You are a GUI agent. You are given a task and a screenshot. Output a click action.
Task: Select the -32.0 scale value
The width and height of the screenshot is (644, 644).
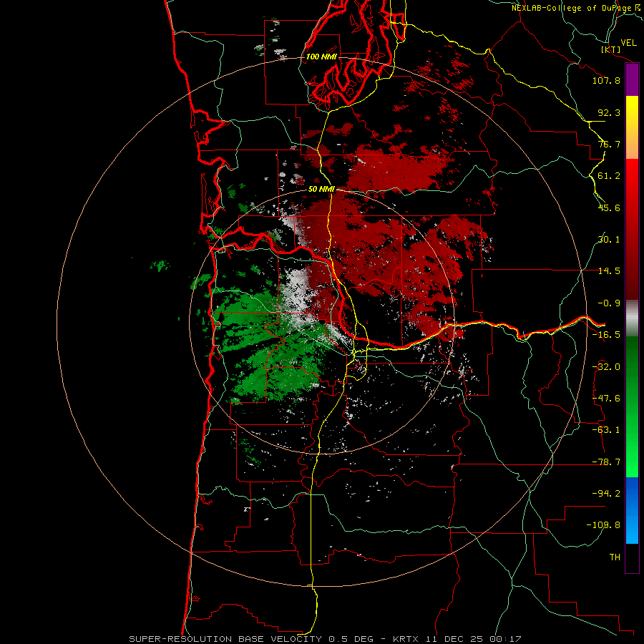point(606,367)
